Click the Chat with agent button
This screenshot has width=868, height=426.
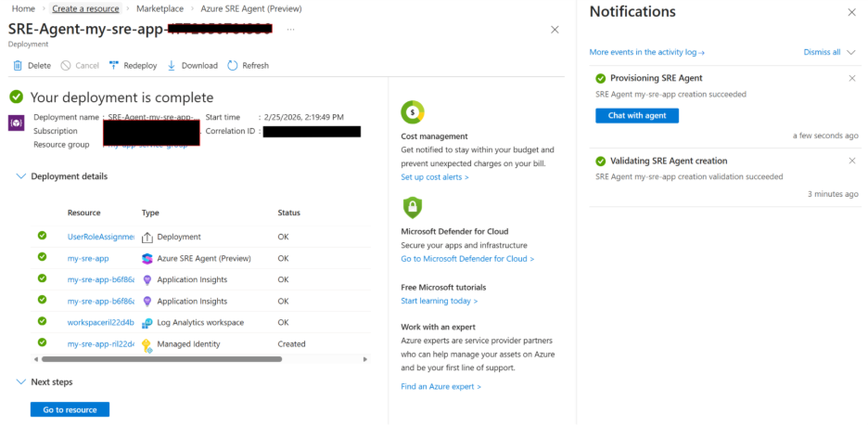pyautogui.click(x=637, y=115)
